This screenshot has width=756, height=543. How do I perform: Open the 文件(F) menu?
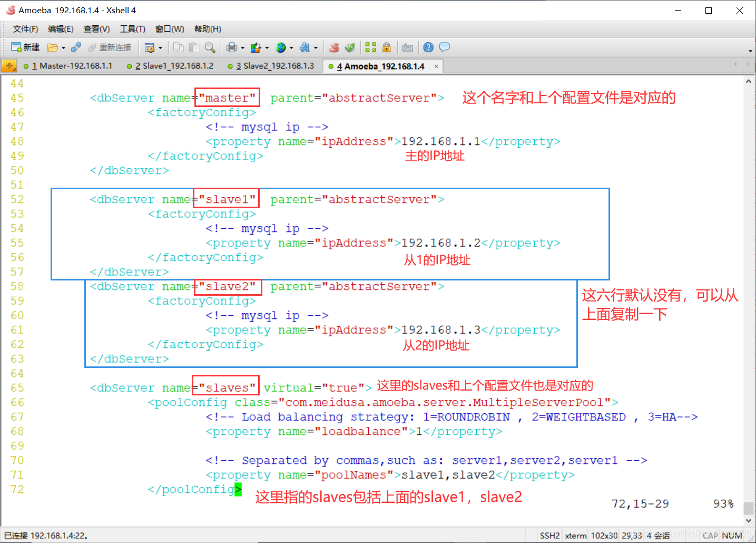pos(25,29)
